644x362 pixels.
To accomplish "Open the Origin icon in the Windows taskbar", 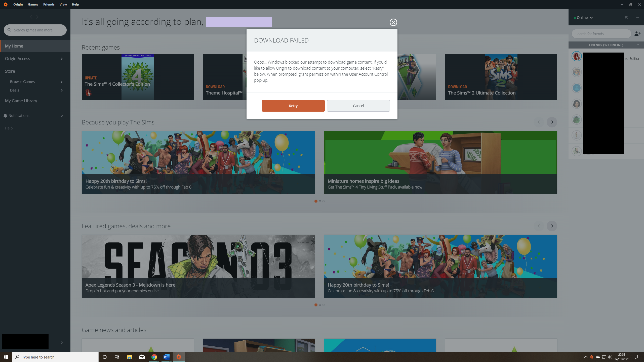I will 179,357.
